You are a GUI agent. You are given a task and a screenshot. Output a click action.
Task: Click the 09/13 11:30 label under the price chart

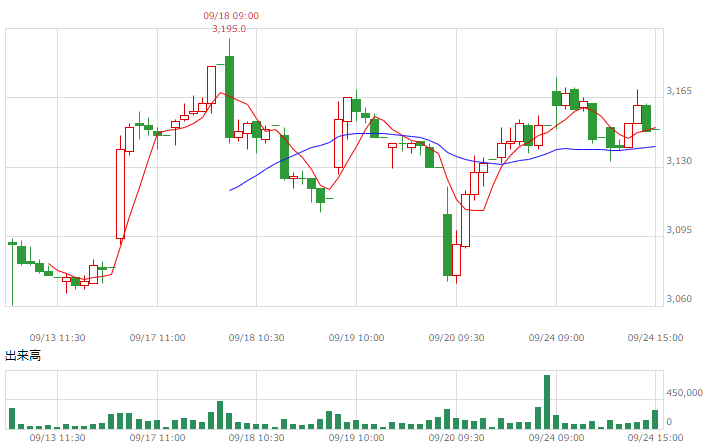coord(58,338)
